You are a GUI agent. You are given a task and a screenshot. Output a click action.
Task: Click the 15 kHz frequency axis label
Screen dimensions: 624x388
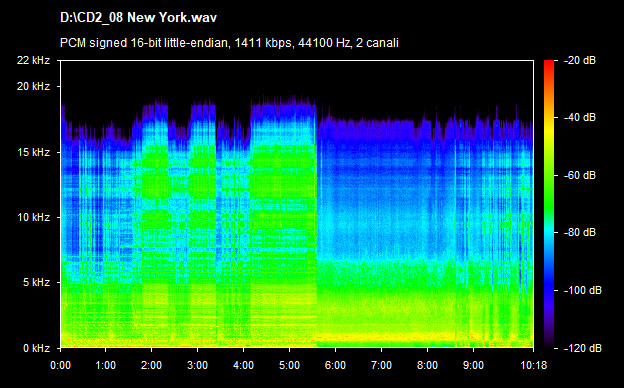click(x=33, y=152)
